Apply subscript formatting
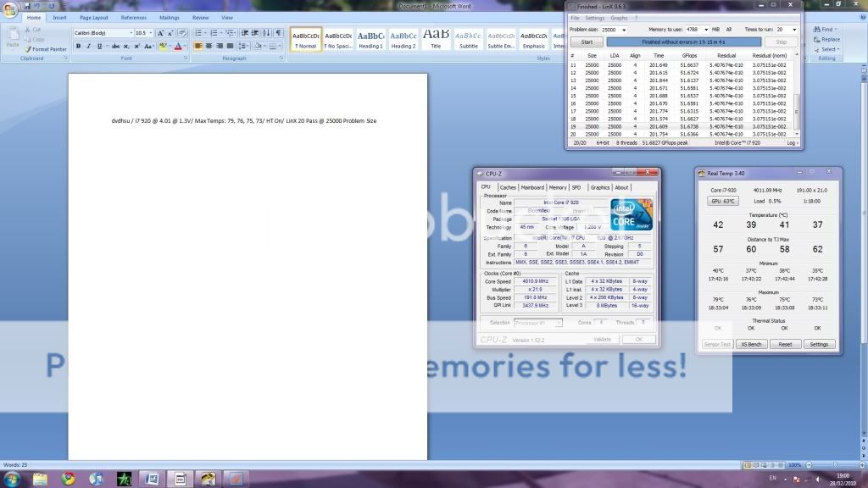868x488 pixels. click(126, 47)
